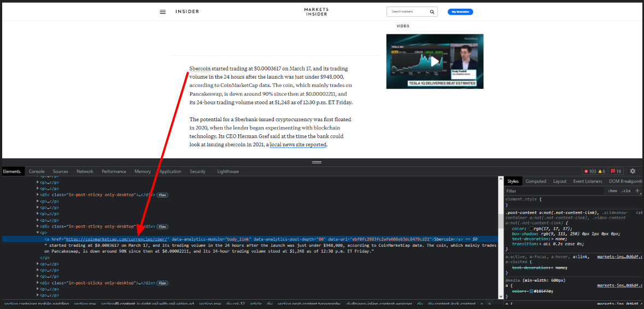
Task: Click the yellow warning count 6
Action: click(x=601, y=171)
